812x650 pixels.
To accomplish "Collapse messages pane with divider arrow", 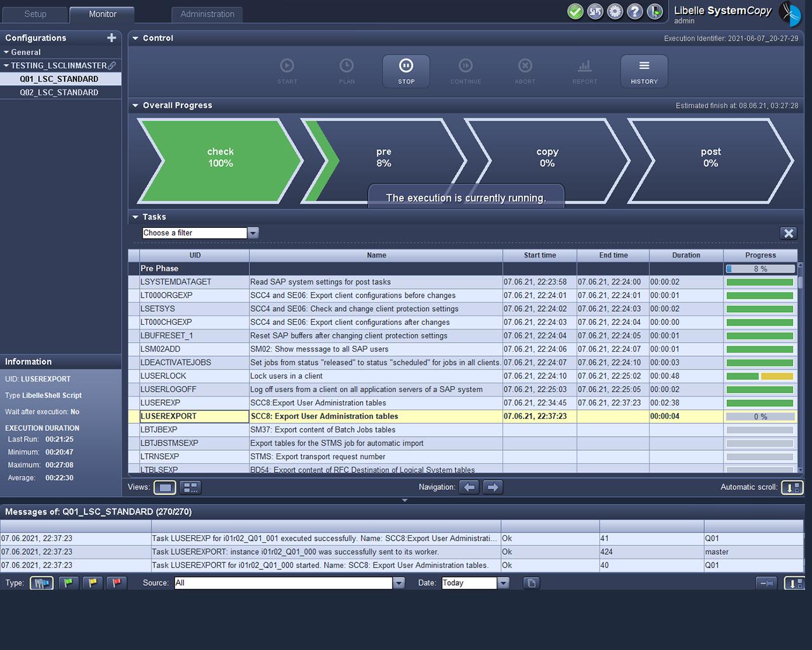I will (405, 500).
